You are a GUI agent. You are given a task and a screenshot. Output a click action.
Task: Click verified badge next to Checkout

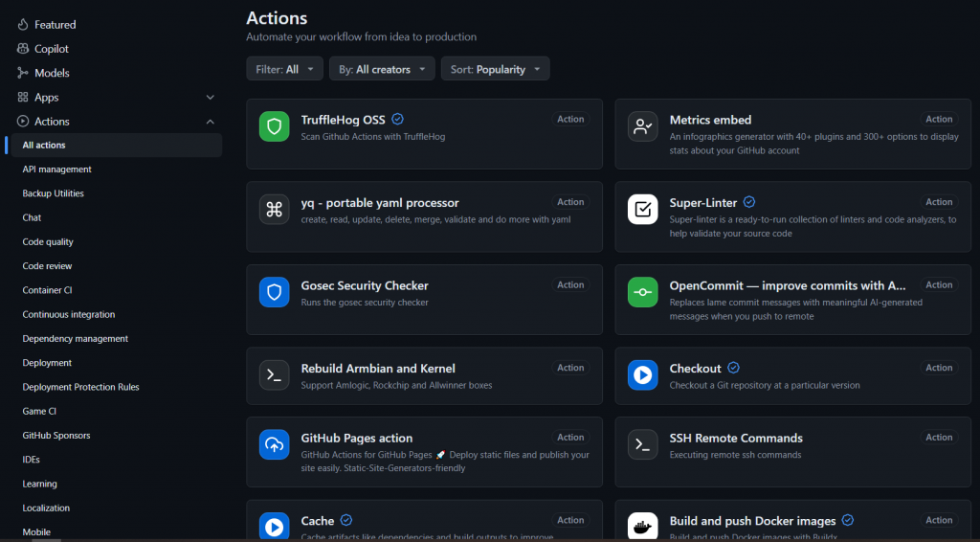pos(734,368)
